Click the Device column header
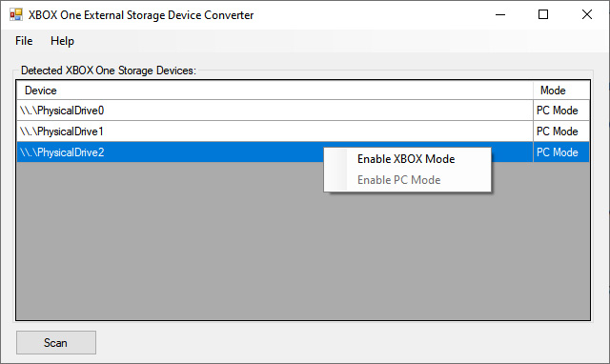 click(274, 91)
